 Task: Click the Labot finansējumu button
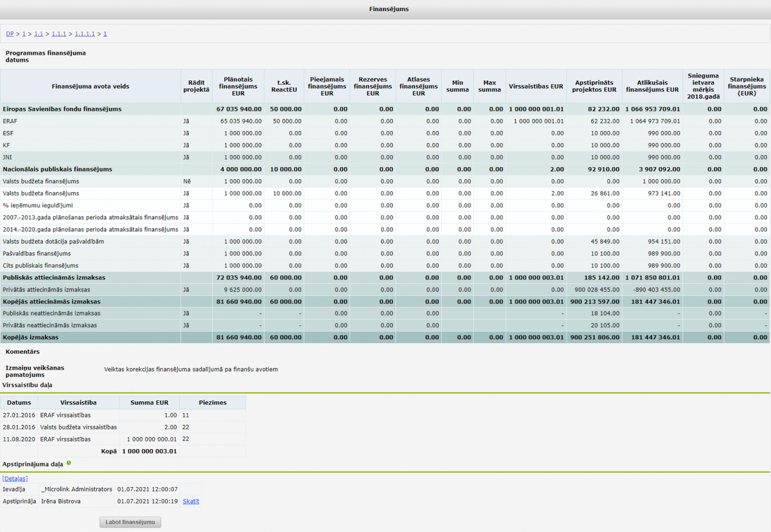(x=130, y=522)
